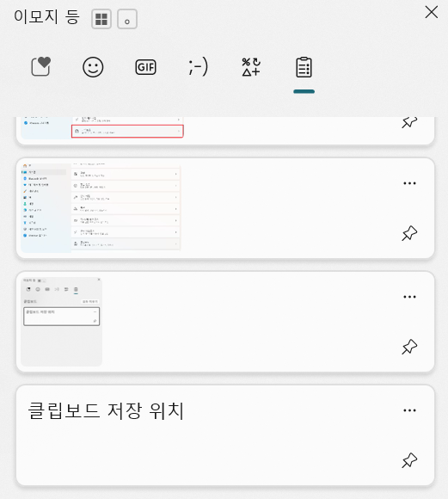Open the Kaomoji ;-) tab
The image size is (448, 499).
click(198, 67)
